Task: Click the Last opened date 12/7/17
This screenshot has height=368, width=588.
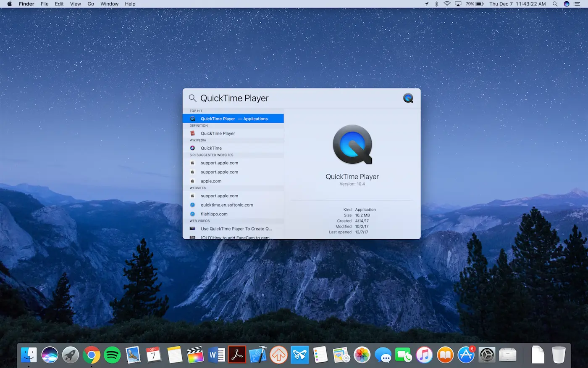Action: pyautogui.click(x=362, y=232)
